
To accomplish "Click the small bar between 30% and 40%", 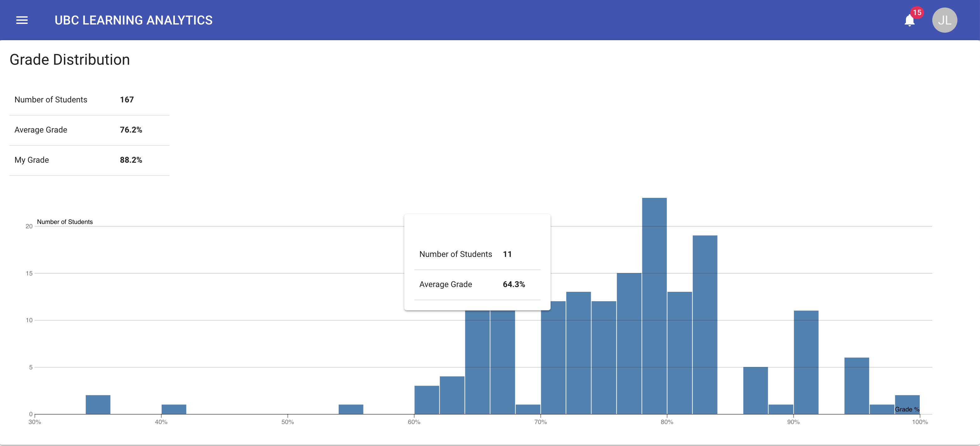I will (98, 405).
